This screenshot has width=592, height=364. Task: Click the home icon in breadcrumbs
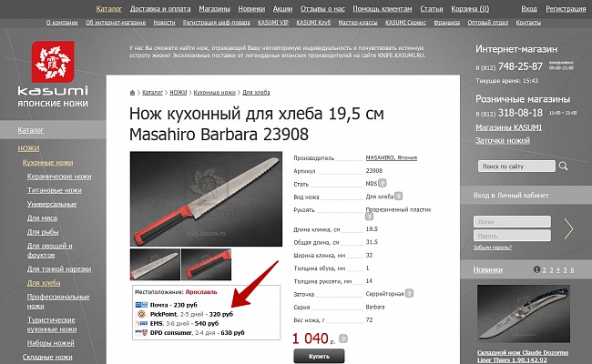pyautogui.click(x=133, y=92)
